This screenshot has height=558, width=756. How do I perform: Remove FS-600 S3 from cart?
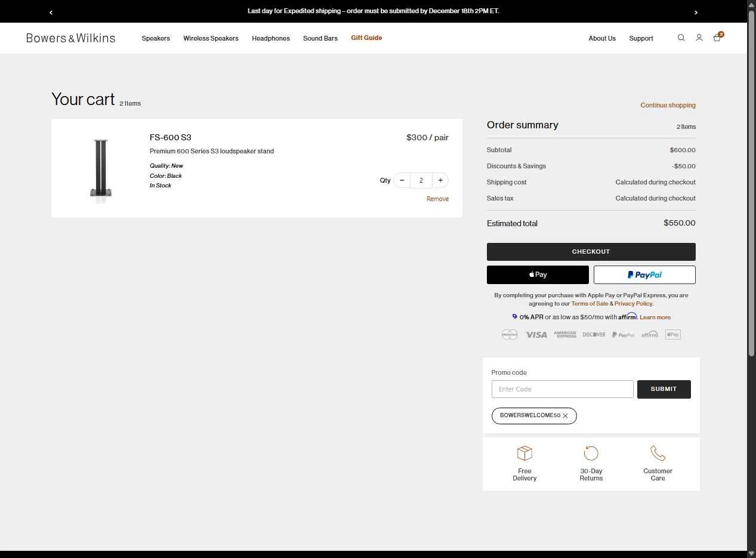click(437, 199)
